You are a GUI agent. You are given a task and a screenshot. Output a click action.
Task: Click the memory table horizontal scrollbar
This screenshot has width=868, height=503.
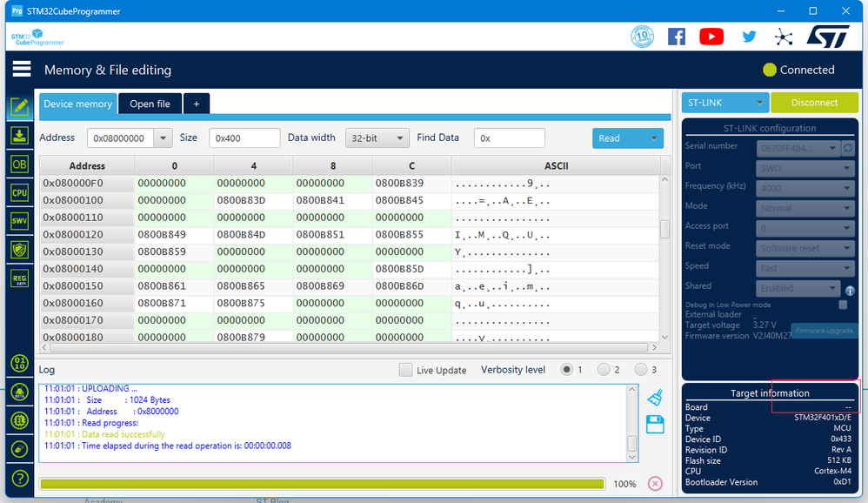tap(349, 347)
